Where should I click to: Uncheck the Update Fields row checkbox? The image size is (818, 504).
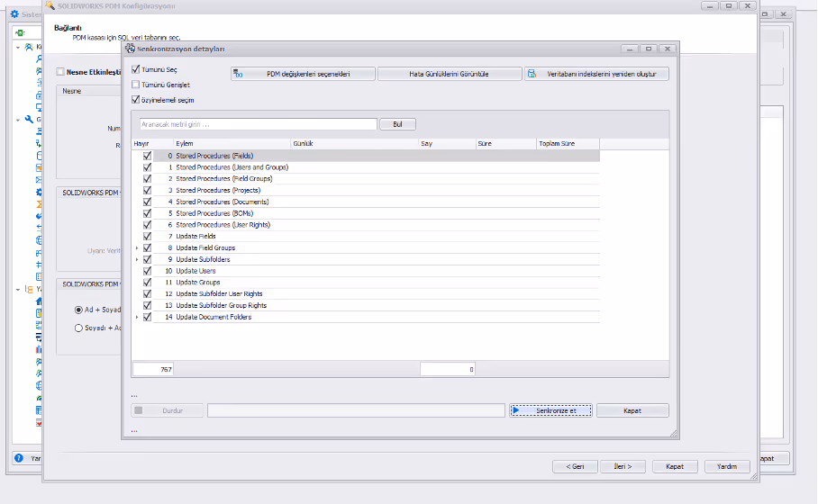(x=147, y=236)
